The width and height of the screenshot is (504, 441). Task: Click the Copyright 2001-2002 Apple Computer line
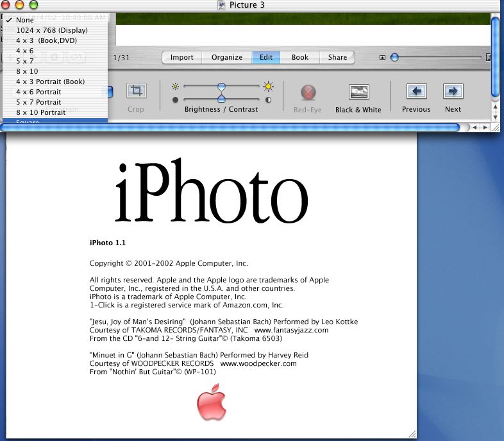click(x=169, y=263)
